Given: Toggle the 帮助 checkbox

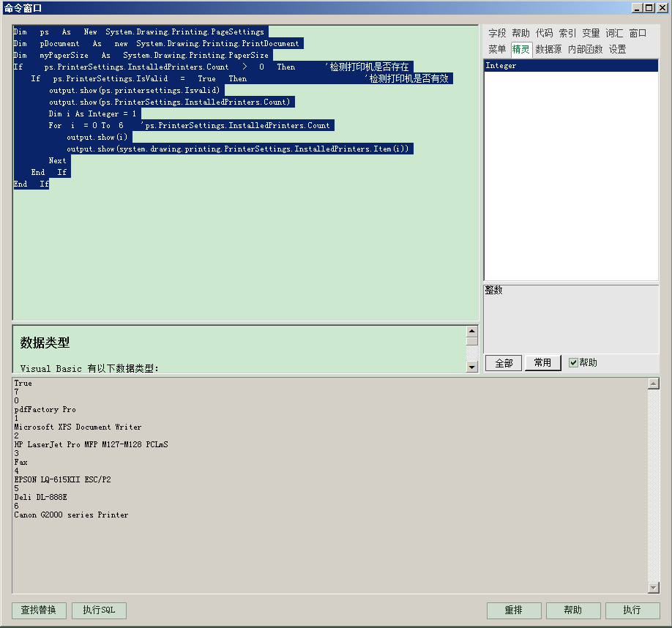Looking at the screenshot, I should pyautogui.click(x=573, y=363).
